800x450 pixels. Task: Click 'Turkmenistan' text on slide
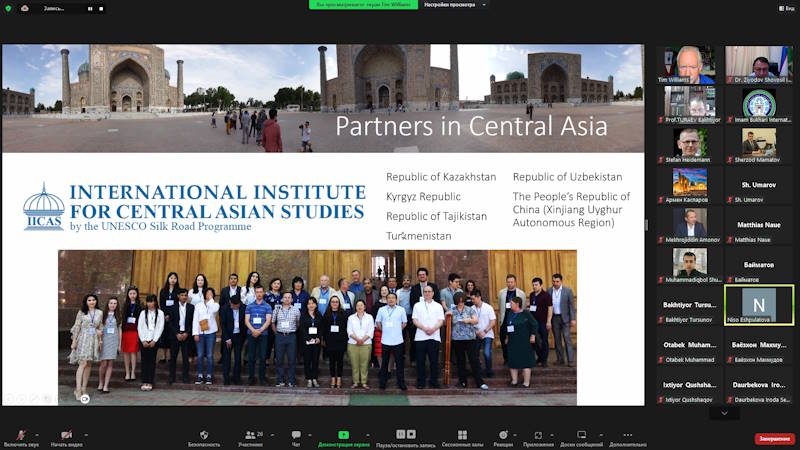click(418, 236)
